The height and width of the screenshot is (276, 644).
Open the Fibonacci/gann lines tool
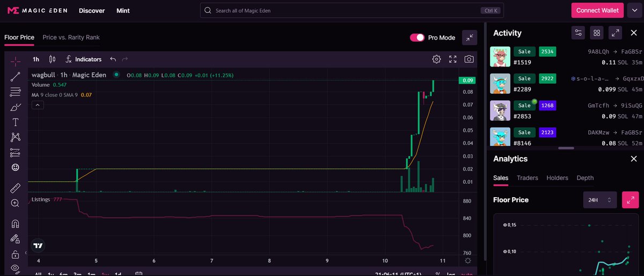[16, 92]
